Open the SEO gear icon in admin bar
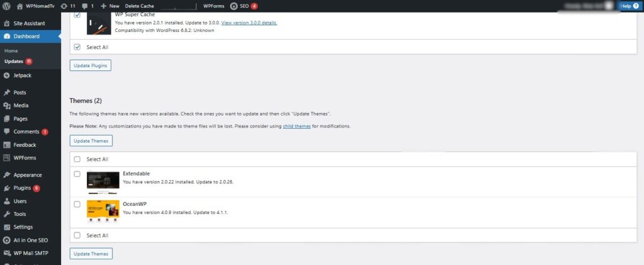 coord(234,6)
